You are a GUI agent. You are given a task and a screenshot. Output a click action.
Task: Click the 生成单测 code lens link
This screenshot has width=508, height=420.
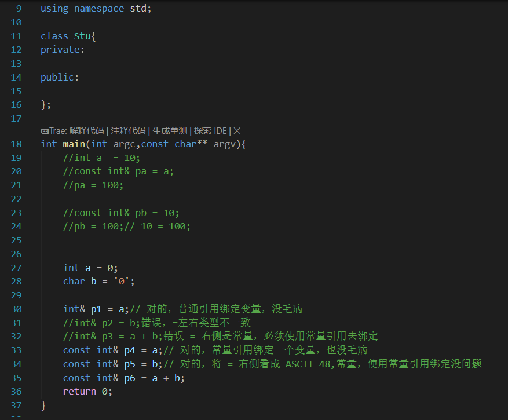pos(170,131)
